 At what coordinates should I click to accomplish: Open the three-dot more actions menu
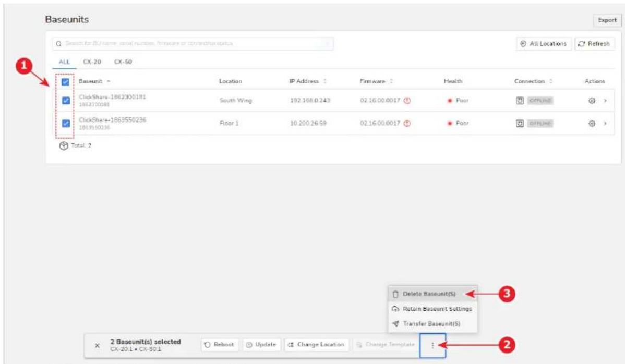(433, 345)
